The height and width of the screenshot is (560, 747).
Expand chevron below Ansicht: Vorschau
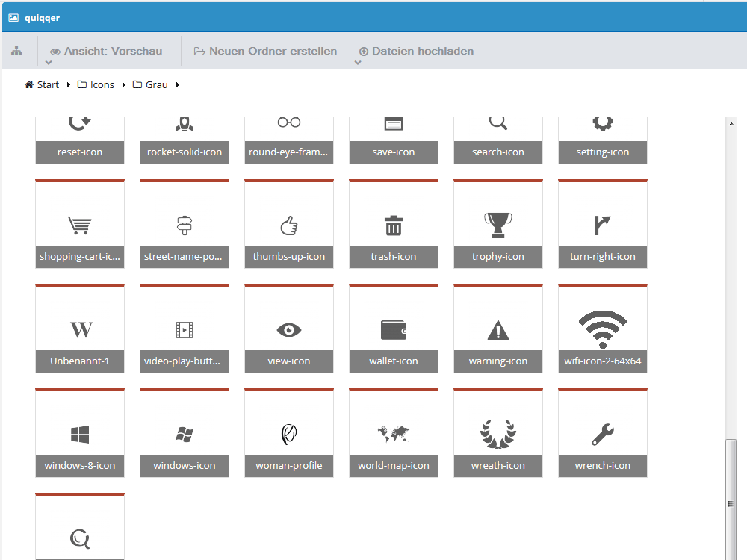coord(48,63)
